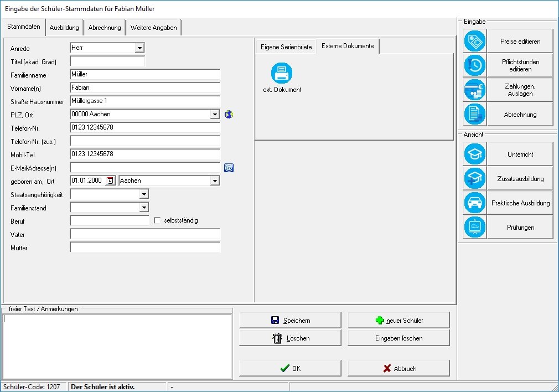Screen dimensions: 559x392
Task: Click the Schüler-Code: 1207 status text
Action: [x=32, y=386]
